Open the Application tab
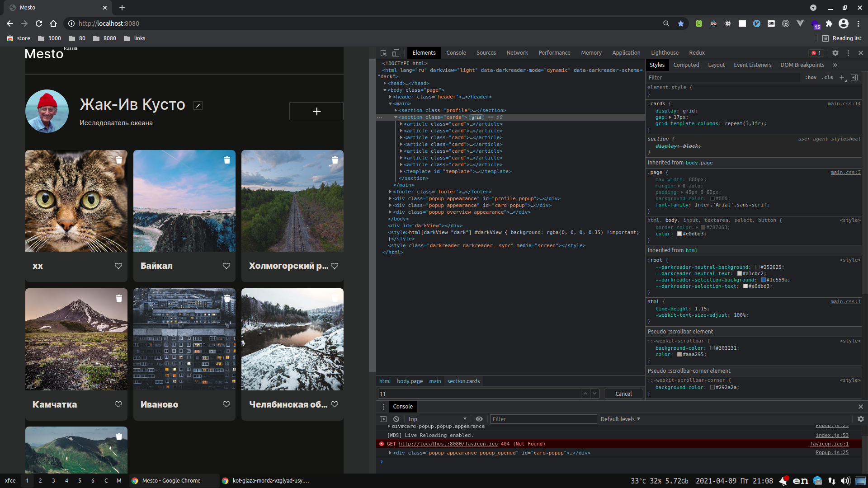The image size is (868, 488). pos(626,53)
